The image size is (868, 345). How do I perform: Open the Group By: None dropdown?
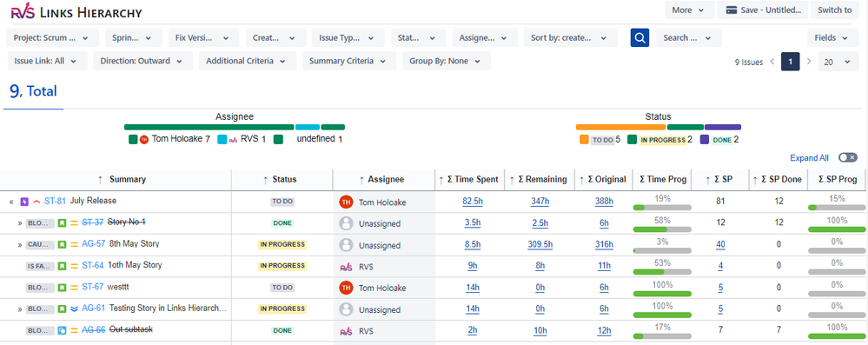pyautogui.click(x=447, y=61)
